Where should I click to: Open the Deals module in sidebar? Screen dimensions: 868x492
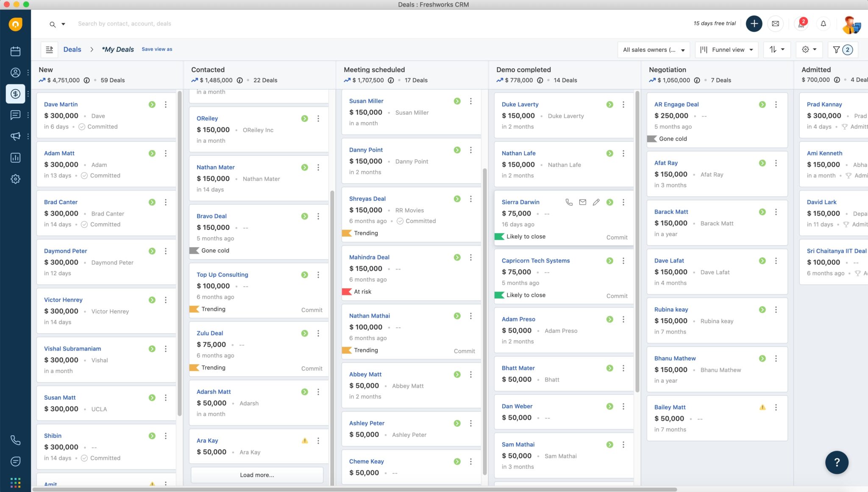[15, 94]
